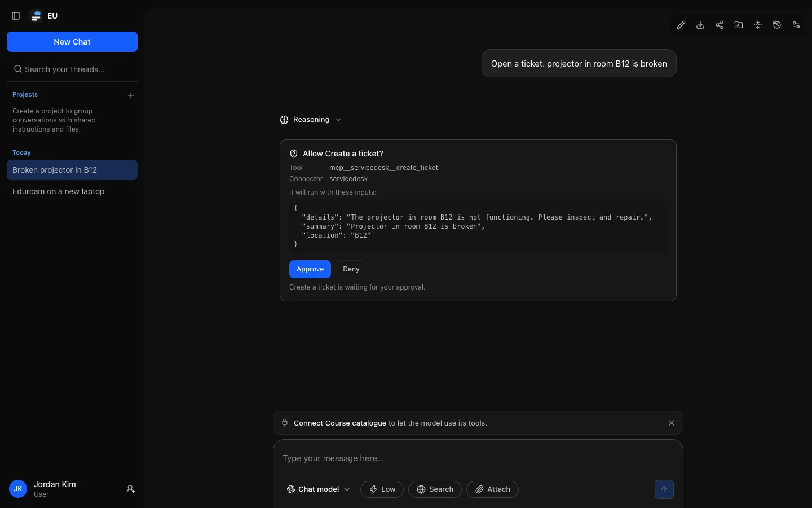Click the servicedesk connector value
This screenshot has height=508, width=812.
(x=348, y=179)
